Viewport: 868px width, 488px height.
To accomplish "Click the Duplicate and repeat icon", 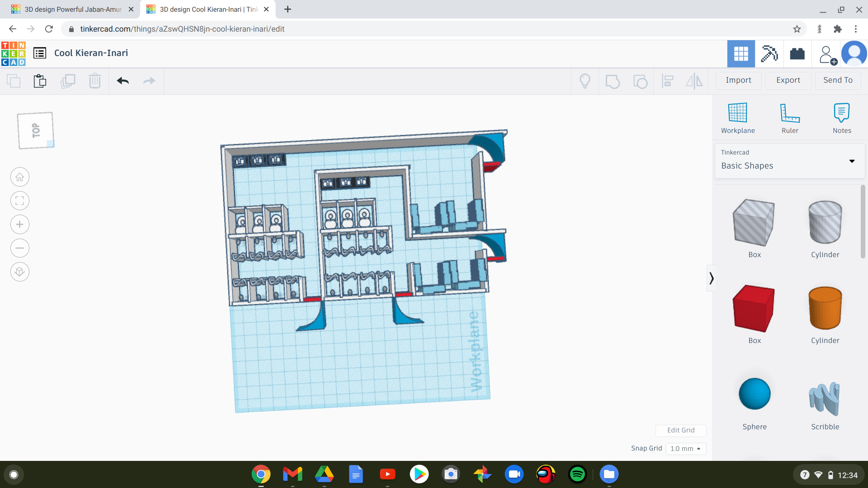I will coord(68,81).
